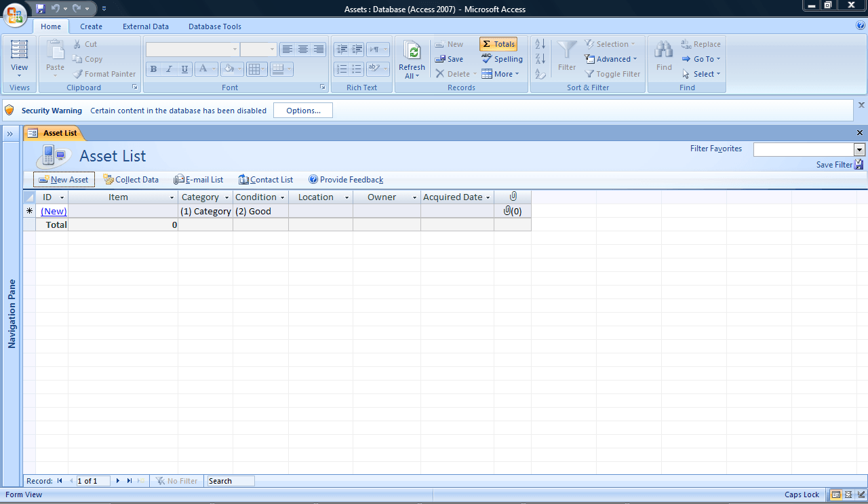Click the Toggle Filter button

coord(612,74)
